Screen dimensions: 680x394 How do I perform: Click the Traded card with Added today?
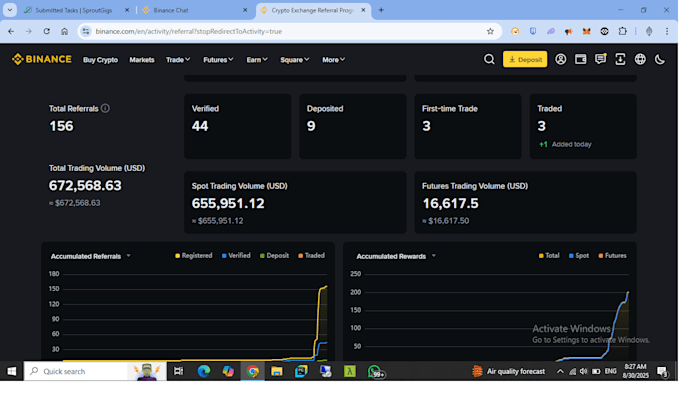(583, 126)
